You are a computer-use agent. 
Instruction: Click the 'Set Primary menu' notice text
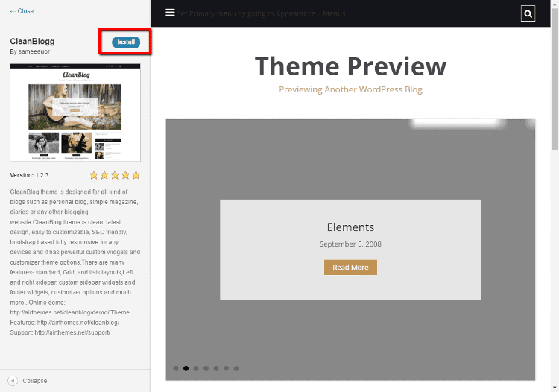tap(262, 14)
